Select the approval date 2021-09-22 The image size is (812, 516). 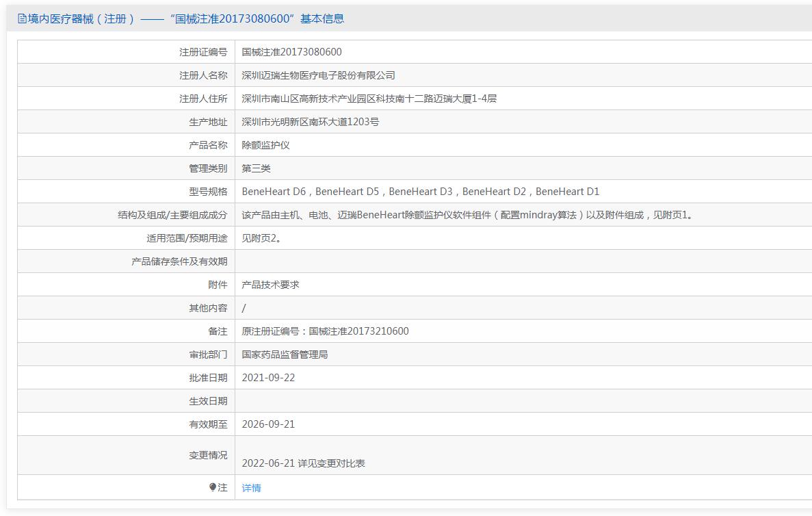[268, 378]
